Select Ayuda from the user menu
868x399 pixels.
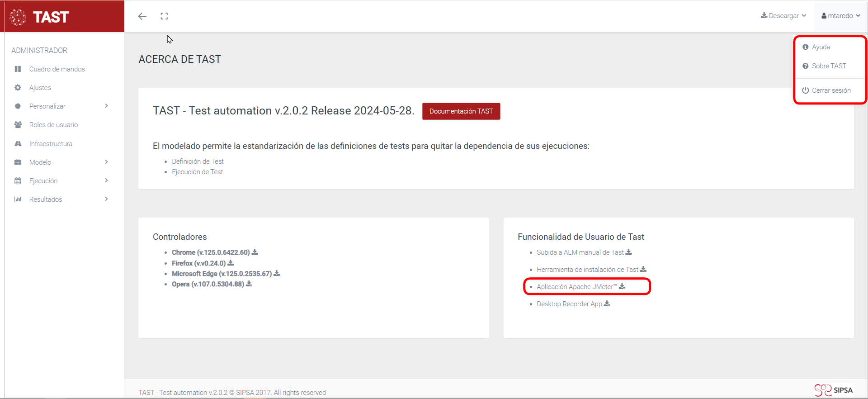pos(821,47)
